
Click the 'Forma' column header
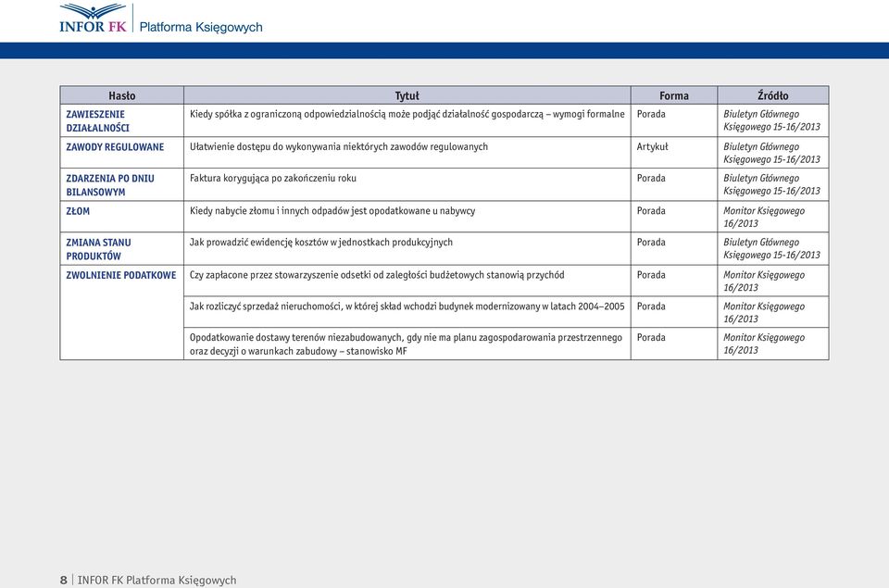click(x=674, y=95)
